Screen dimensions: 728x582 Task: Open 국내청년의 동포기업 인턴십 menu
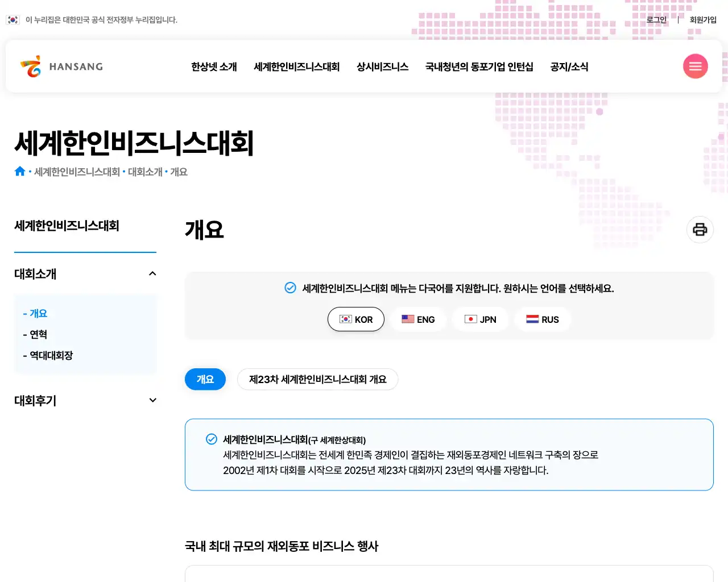tap(479, 66)
